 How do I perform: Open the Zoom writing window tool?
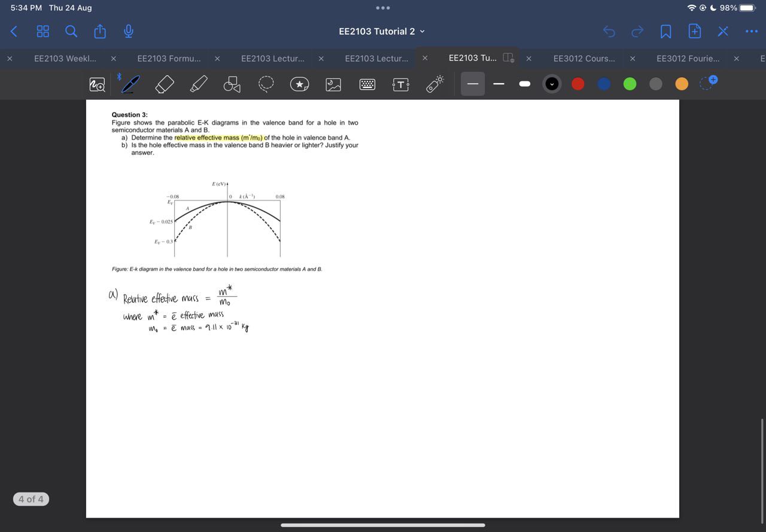click(x=97, y=84)
